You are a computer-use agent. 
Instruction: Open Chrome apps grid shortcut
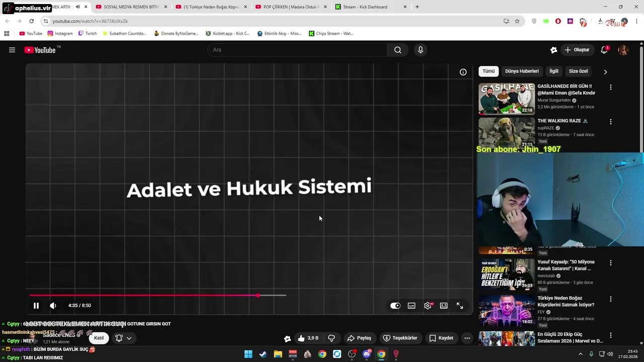pyautogui.click(x=7, y=34)
